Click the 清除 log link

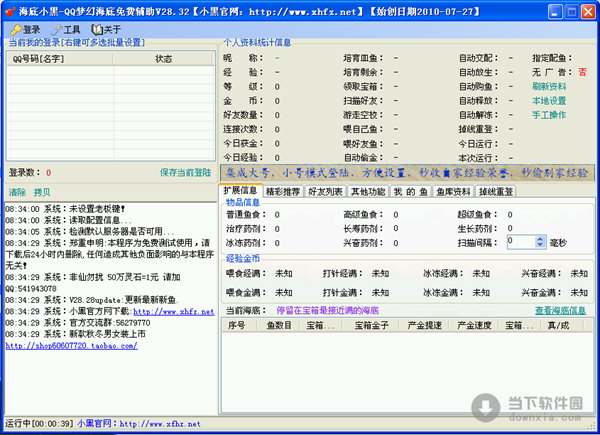tap(17, 192)
